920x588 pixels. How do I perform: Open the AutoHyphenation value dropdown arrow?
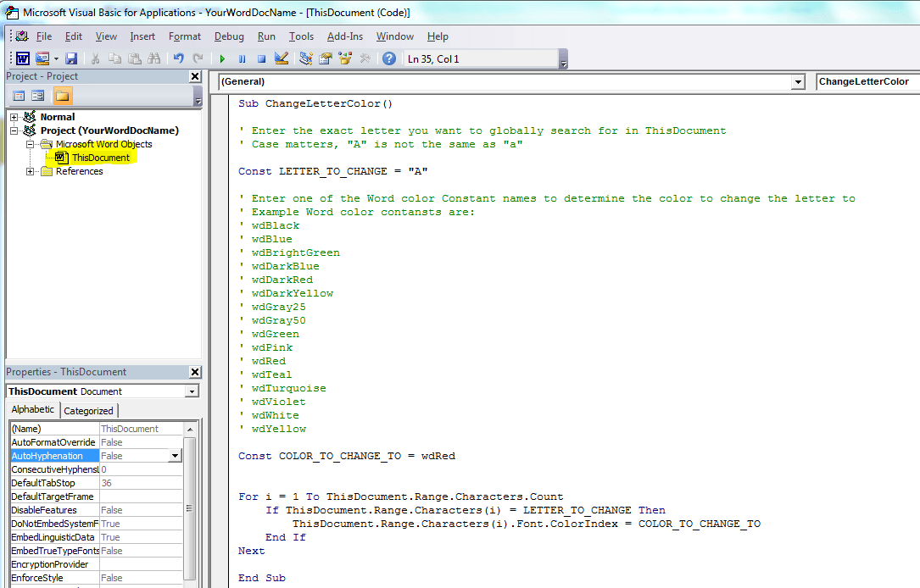(x=175, y=456)
